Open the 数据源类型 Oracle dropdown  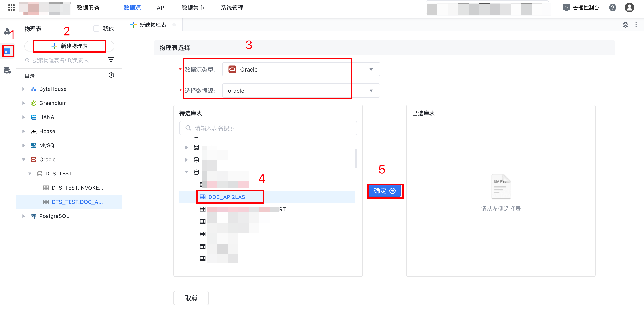point(301,69)
